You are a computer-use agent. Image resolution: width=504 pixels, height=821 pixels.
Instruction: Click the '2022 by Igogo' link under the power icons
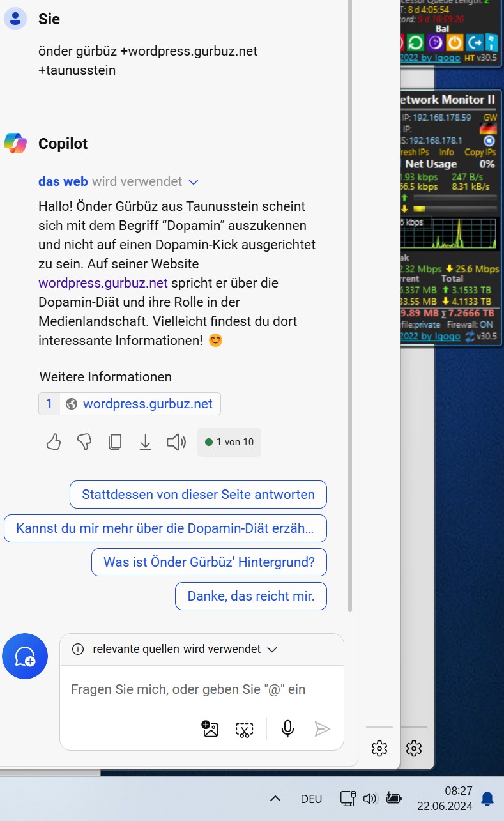click(430, 58)
